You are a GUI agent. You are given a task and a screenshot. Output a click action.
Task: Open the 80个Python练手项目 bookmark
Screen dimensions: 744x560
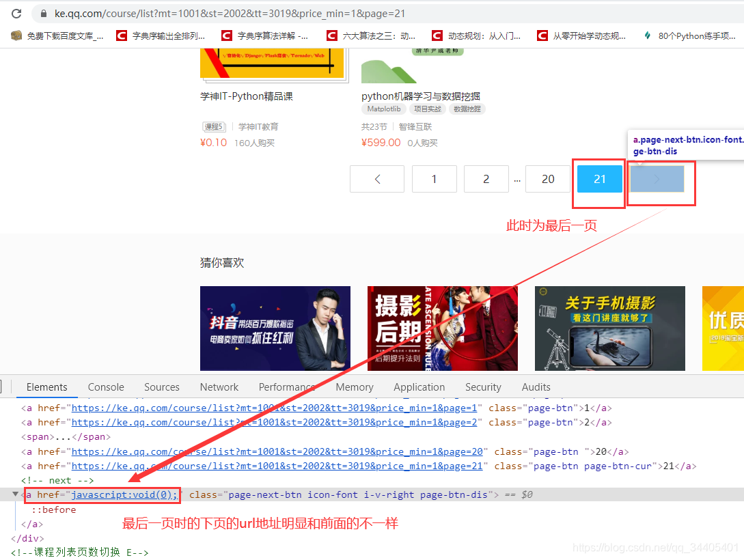tap(689, 36)
